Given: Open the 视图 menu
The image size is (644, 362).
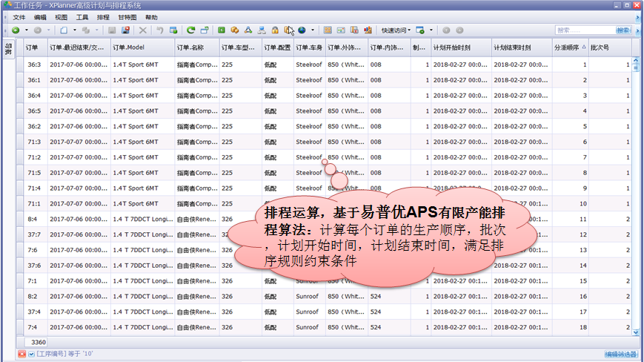Looking at the screenshot, I should click(61, 17).
